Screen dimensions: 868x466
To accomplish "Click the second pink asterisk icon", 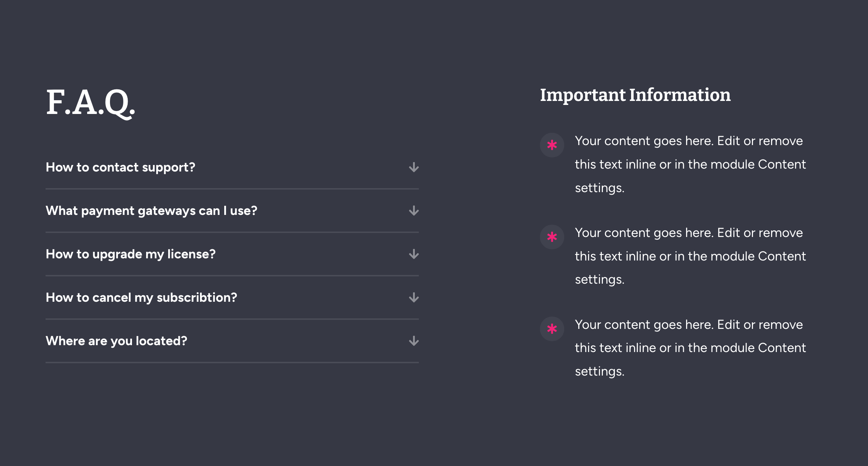I will (x=552, y=237).
